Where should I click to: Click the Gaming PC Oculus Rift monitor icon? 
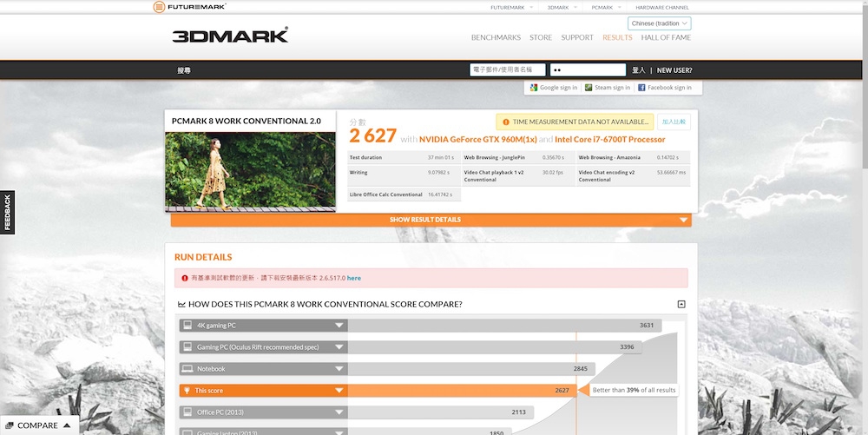tap(187, 347)
